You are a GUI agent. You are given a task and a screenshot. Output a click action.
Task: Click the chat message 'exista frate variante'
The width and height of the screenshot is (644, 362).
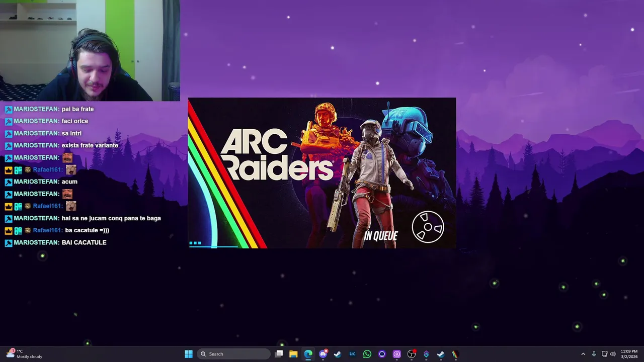(x=90, y=145)
